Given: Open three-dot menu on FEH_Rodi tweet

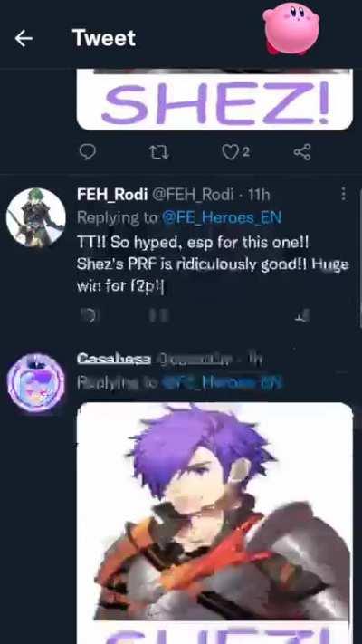Looking at the screenshot, I should pos(344,194).
